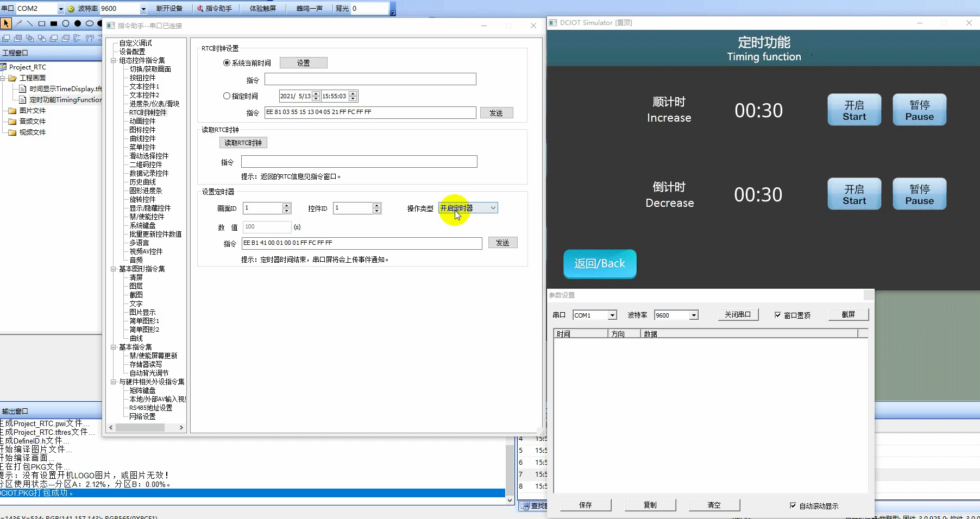Pick the hollow rectangle drawing tool
The width and height of the screenshot is (980, 519).
42,23
